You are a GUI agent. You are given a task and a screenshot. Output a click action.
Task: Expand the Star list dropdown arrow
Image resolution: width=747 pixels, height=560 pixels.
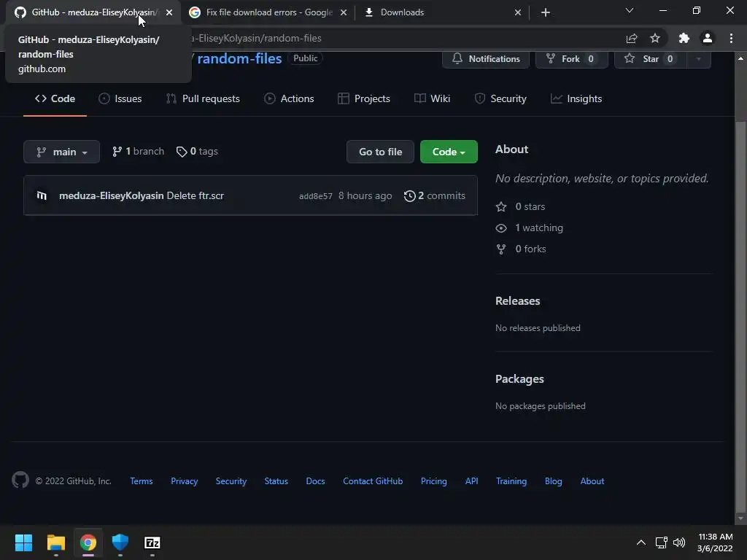point(698,58)
